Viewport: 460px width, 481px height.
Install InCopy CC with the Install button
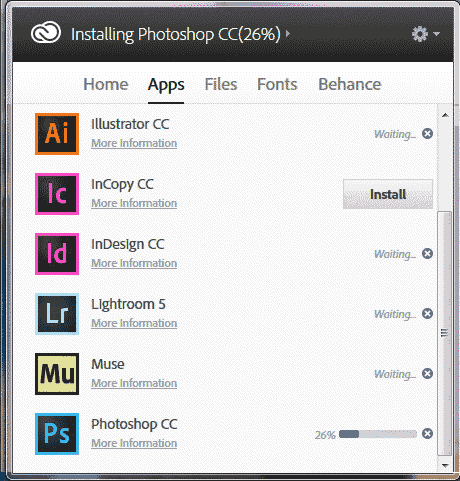[x=388, y=194]
